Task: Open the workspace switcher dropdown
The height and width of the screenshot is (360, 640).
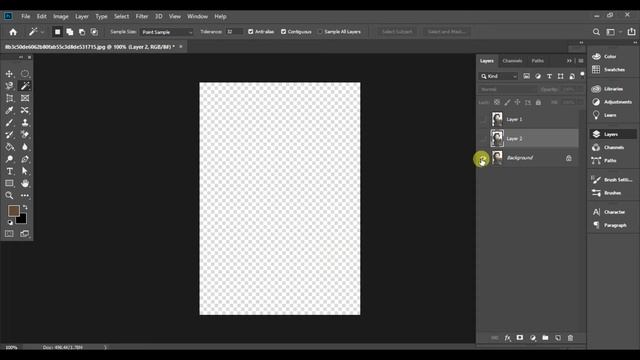Action: 613,32
